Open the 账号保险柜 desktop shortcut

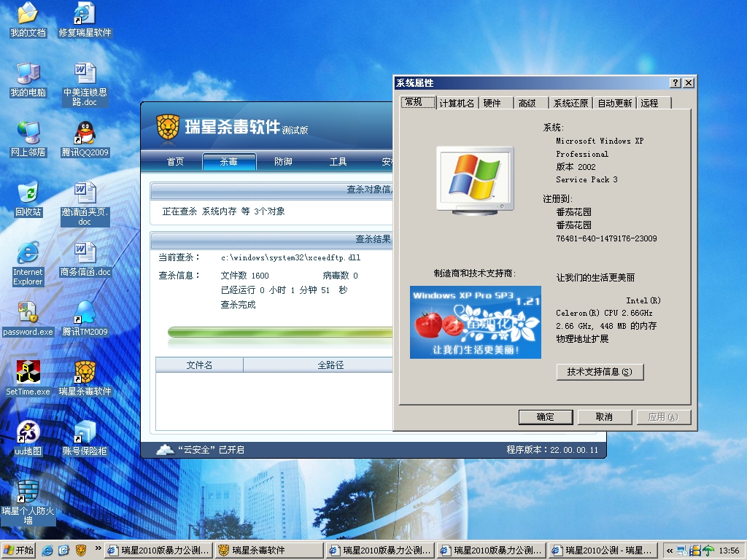tap(85, 439)
